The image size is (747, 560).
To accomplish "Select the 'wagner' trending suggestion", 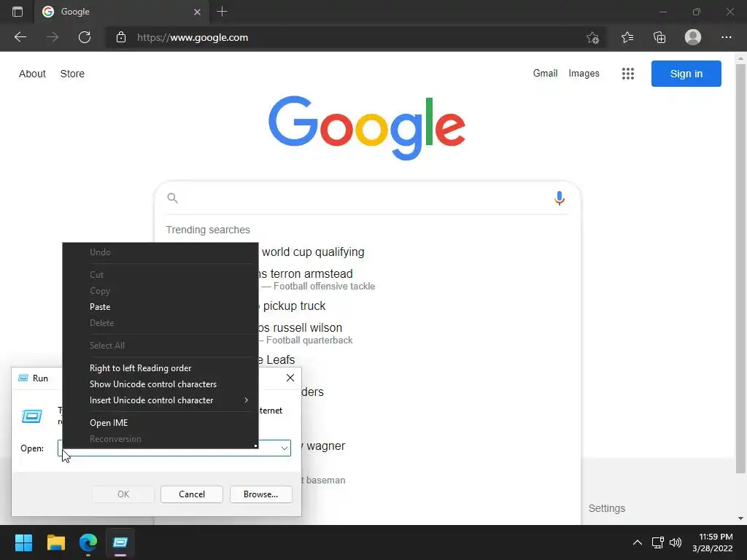I will coord(326,446).
